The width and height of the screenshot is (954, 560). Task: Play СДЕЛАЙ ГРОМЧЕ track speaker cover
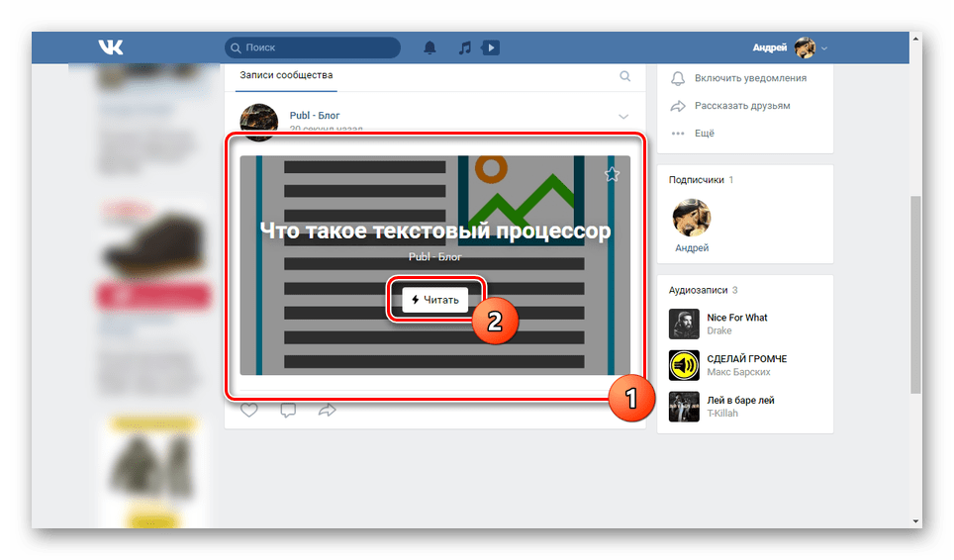(684, 365)
